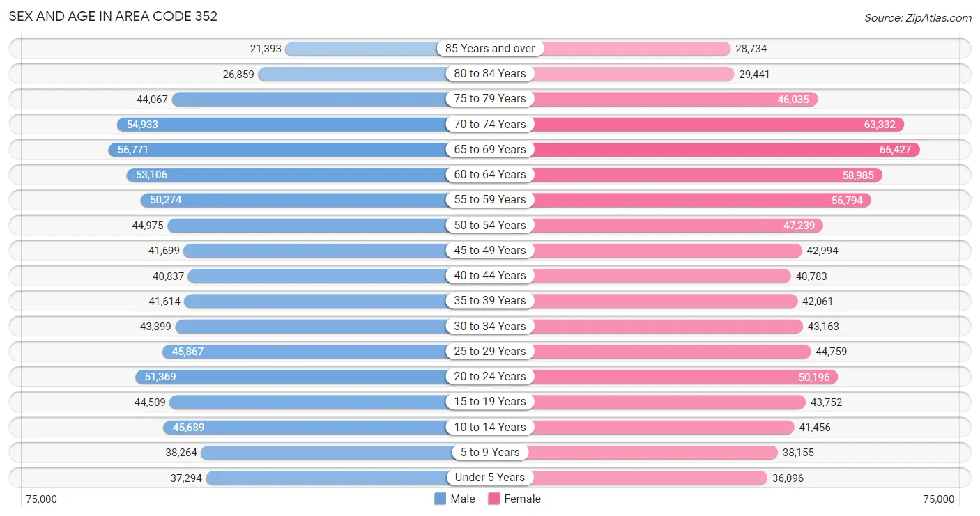The image size is (980, 516).
Task: Click the 20 to 24 Years label
Action: click(490, 376)
